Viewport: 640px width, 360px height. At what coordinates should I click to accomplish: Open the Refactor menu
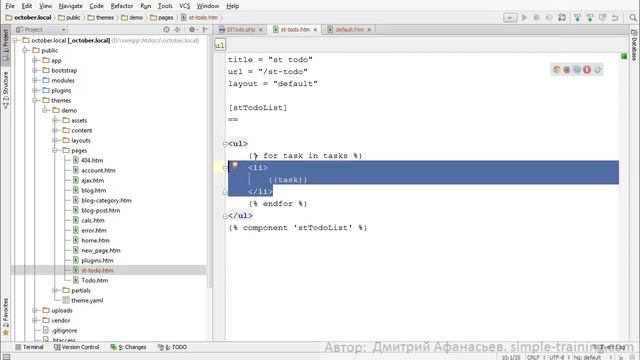(122, 6)
